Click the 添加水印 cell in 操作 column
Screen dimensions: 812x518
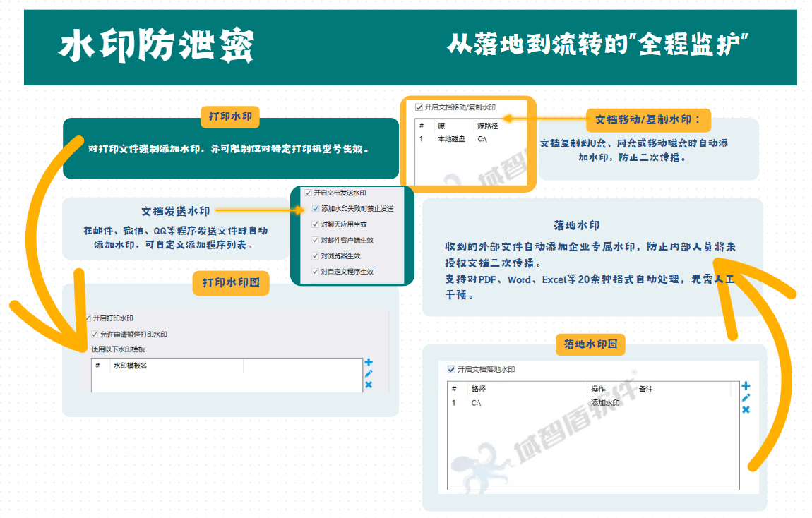coord(605,402)
